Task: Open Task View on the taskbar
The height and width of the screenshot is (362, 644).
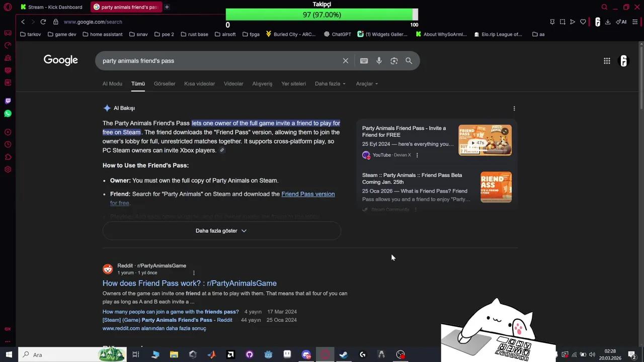Action: tap(135, 354)
